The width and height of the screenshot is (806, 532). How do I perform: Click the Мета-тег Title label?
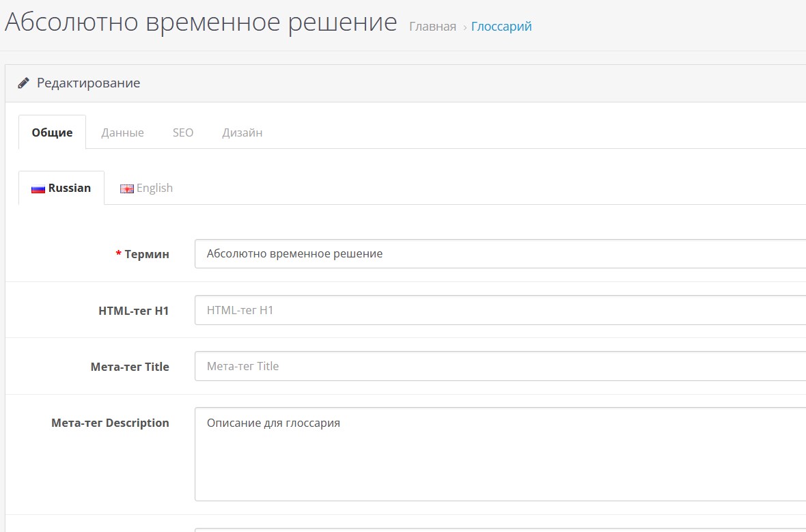tap(130, 367)
